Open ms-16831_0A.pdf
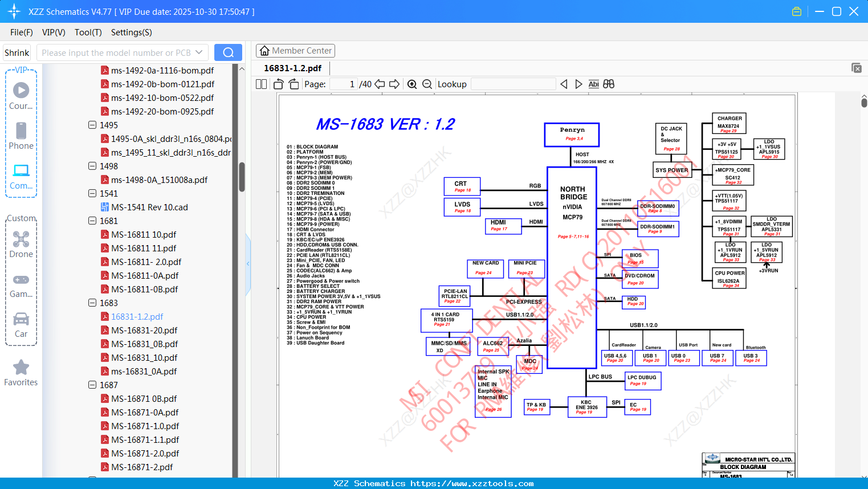Screen dimensions: 868x489 144,371
